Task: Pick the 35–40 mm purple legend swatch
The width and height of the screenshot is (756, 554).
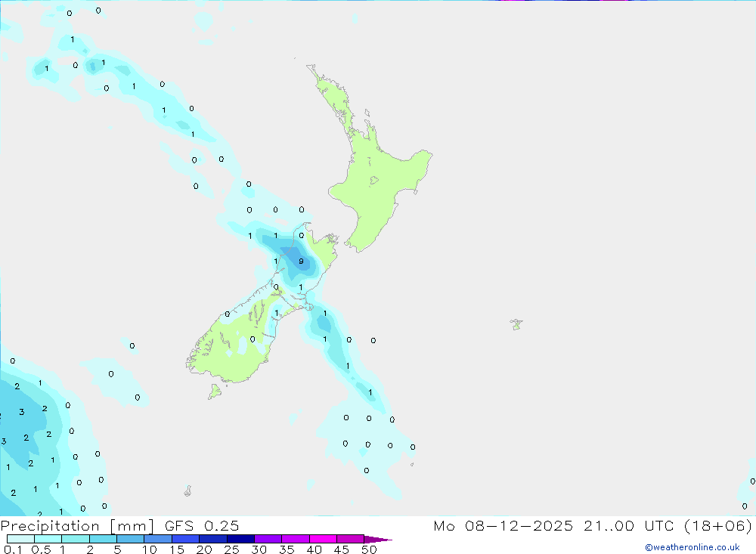Action: (296, 539)
